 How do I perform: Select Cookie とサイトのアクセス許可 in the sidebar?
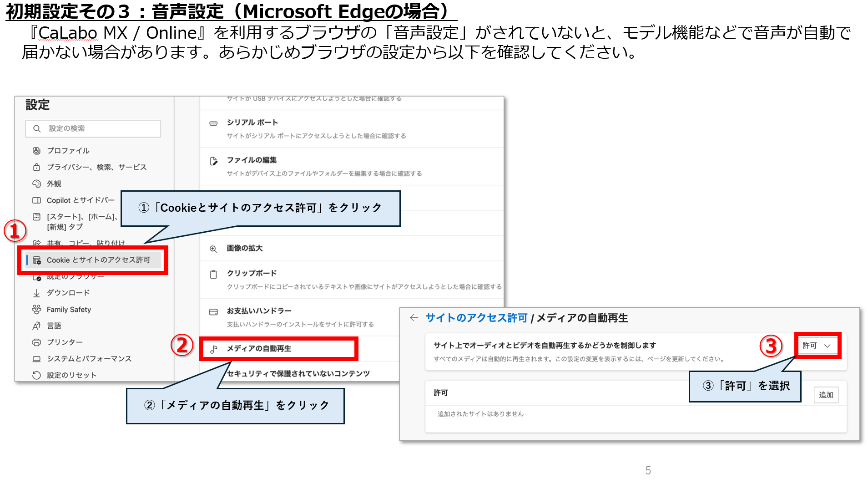click(94, 260)
